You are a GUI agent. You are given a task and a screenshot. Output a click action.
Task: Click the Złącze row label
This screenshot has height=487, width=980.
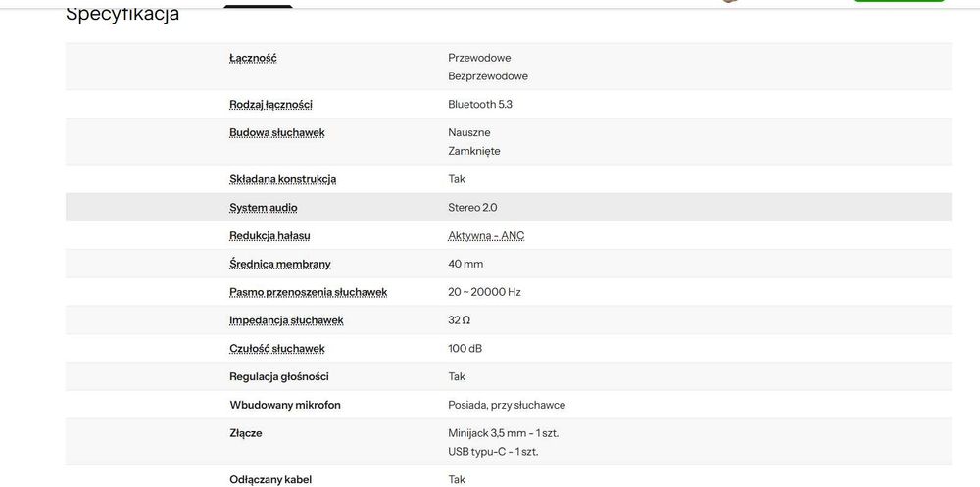click(245, 433)
